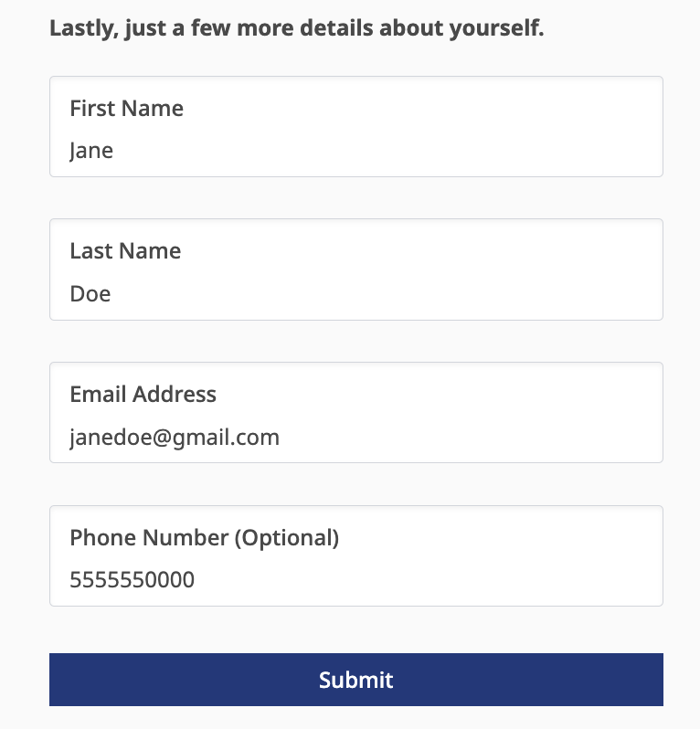Click the 5555550000 phone number text
The width and height of the screenshot is (700, 729).
pos(132,580)
